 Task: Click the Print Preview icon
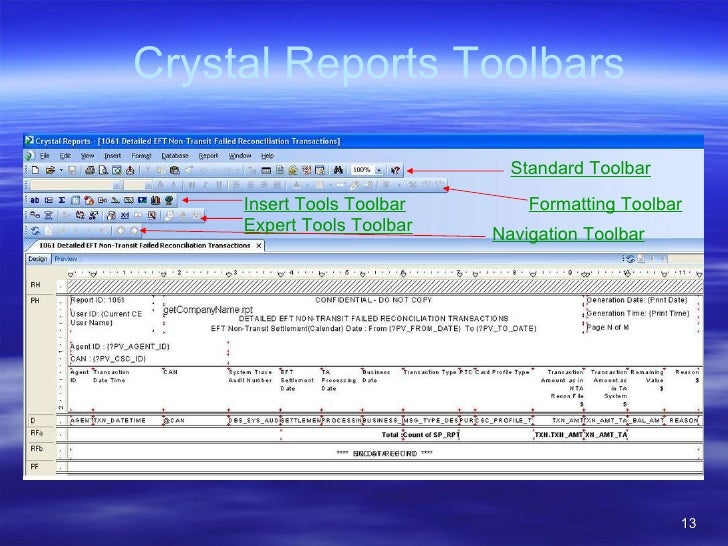pos(103,170)
